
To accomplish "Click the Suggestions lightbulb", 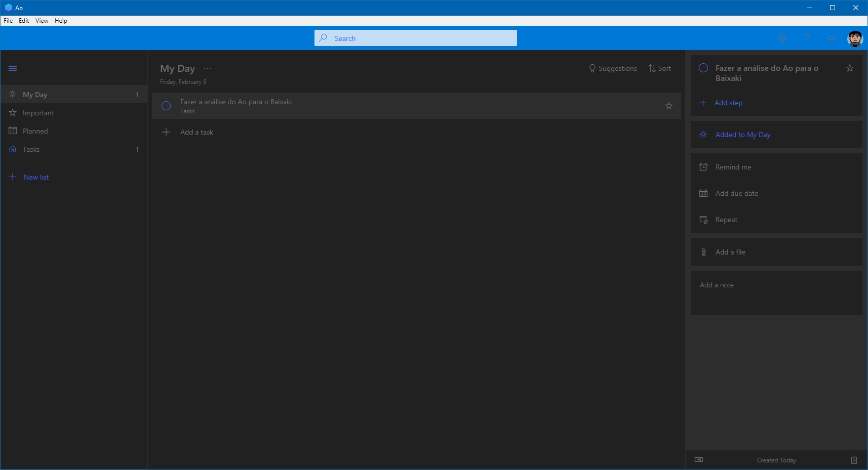I will click(x=613, y=68).
